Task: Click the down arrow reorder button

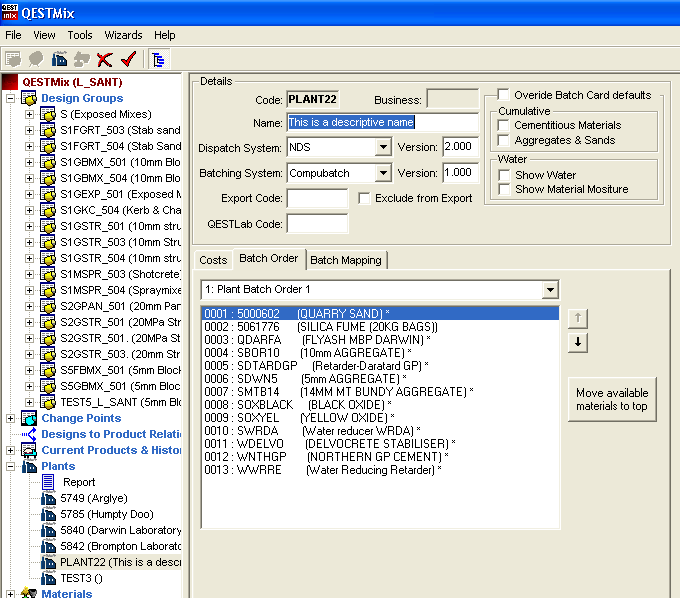Action: 579,342
